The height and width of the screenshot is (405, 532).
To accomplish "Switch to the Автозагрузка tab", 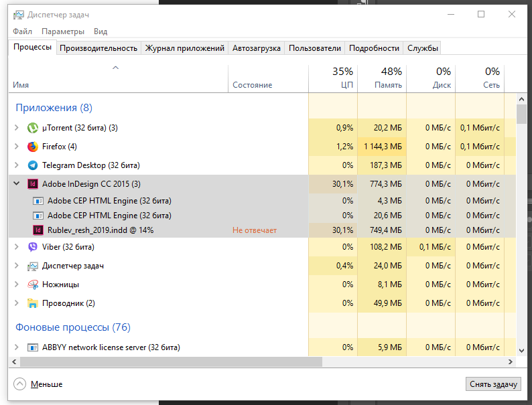I will (x=257, y=48).
